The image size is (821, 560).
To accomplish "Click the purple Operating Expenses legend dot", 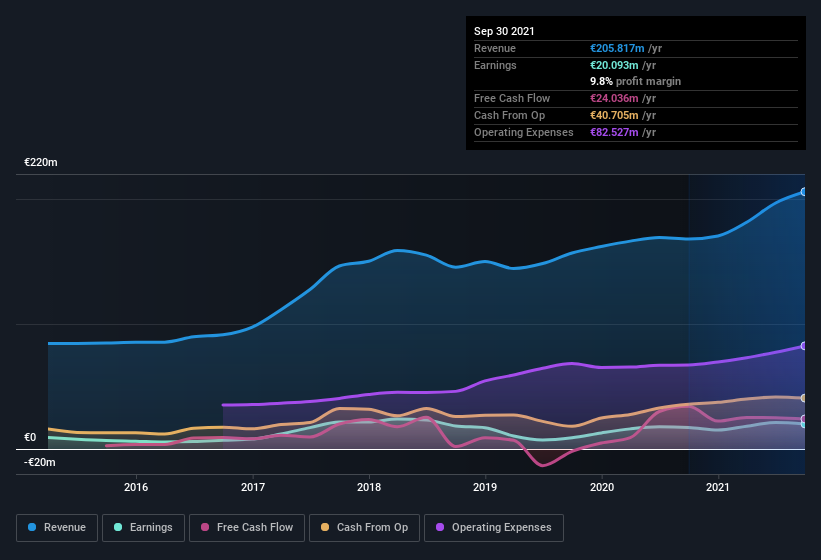I will click(440, 527).
